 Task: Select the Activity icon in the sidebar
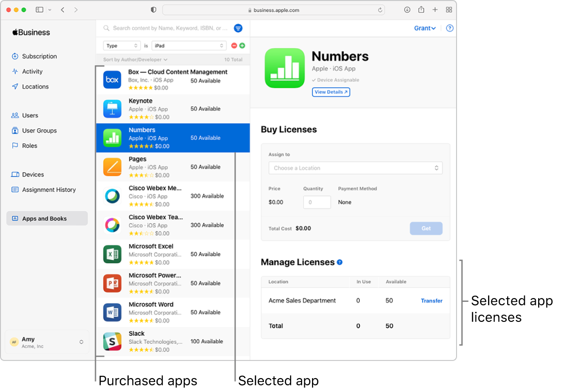coord(14,72)
